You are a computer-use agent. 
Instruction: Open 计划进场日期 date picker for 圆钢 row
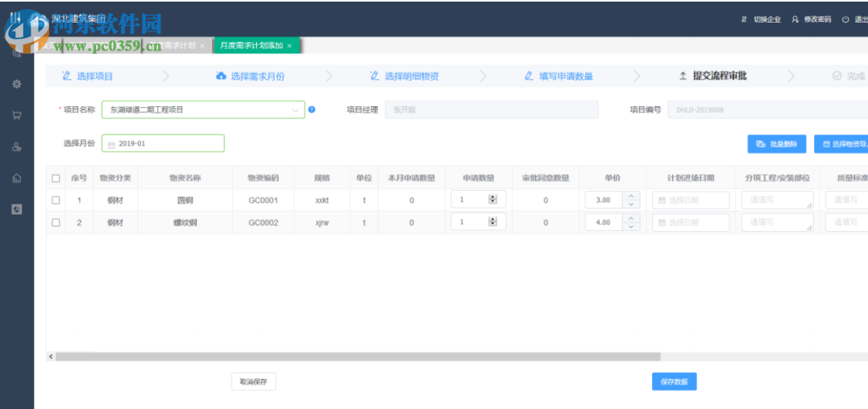691,200
